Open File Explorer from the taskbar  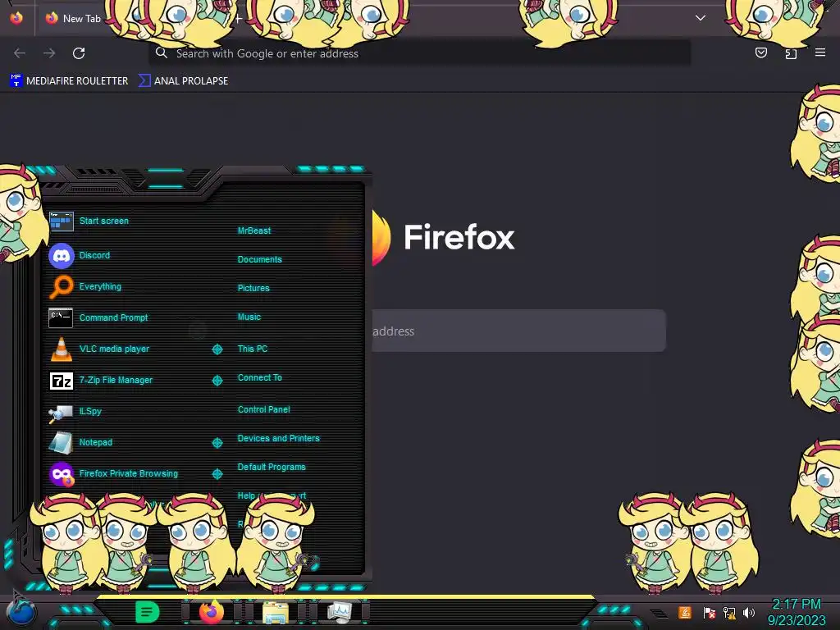coord(276,612)
